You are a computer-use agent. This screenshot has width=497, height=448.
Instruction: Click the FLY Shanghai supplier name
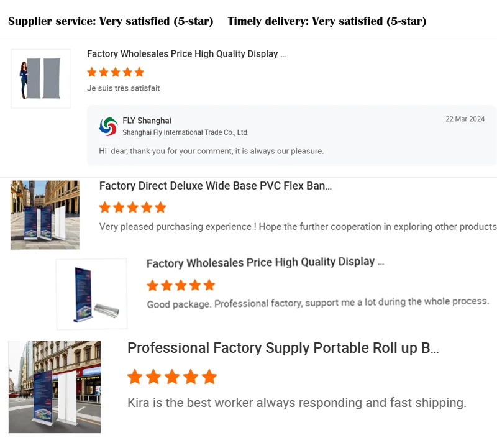(x=147, y=121)
